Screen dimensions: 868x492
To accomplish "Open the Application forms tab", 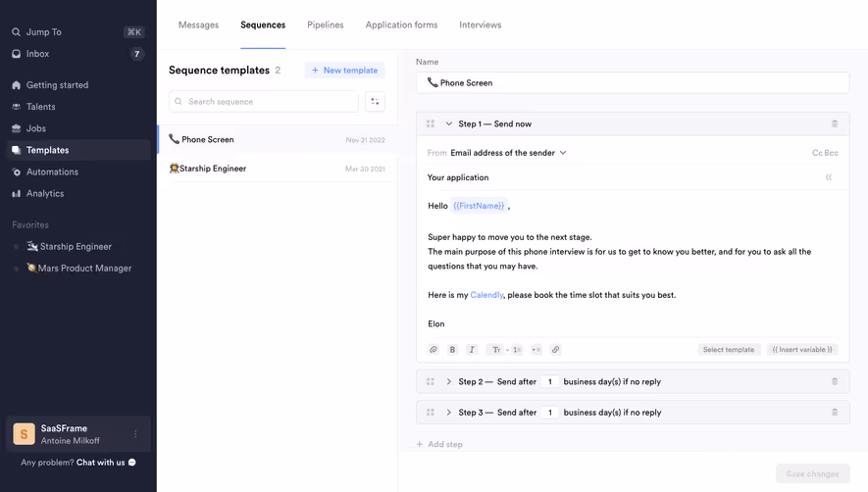I will pyautogui.click(x=401, y=25).
